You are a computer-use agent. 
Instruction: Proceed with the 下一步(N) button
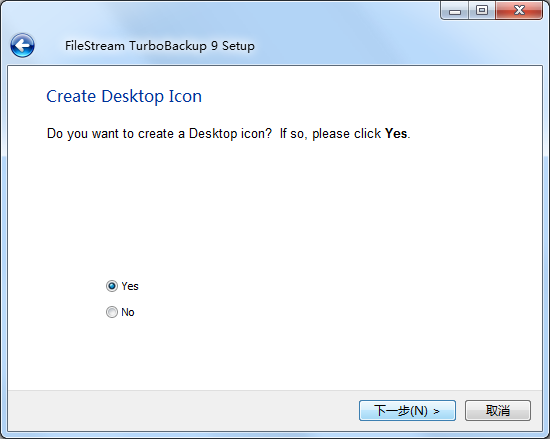[407, 410]
